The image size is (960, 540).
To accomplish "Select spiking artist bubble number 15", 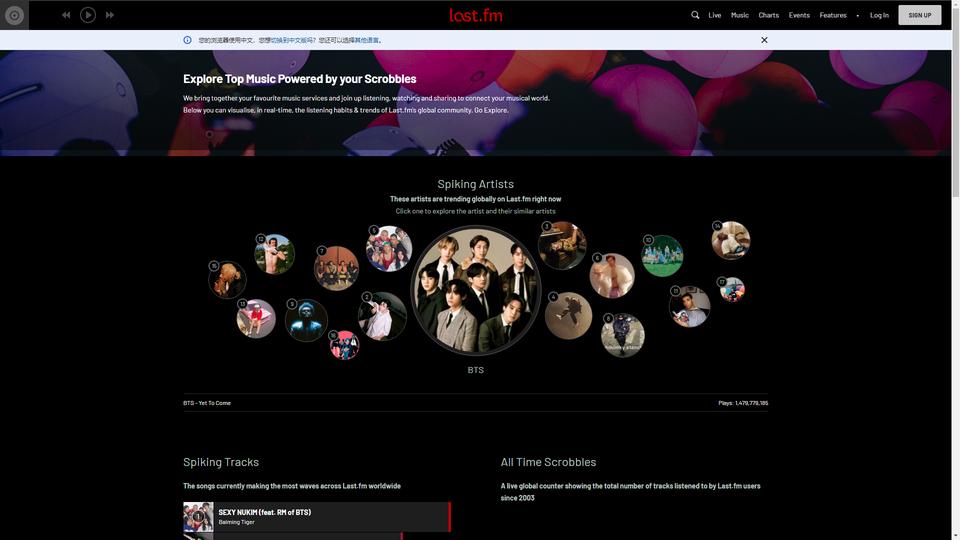I will (227, 280).
